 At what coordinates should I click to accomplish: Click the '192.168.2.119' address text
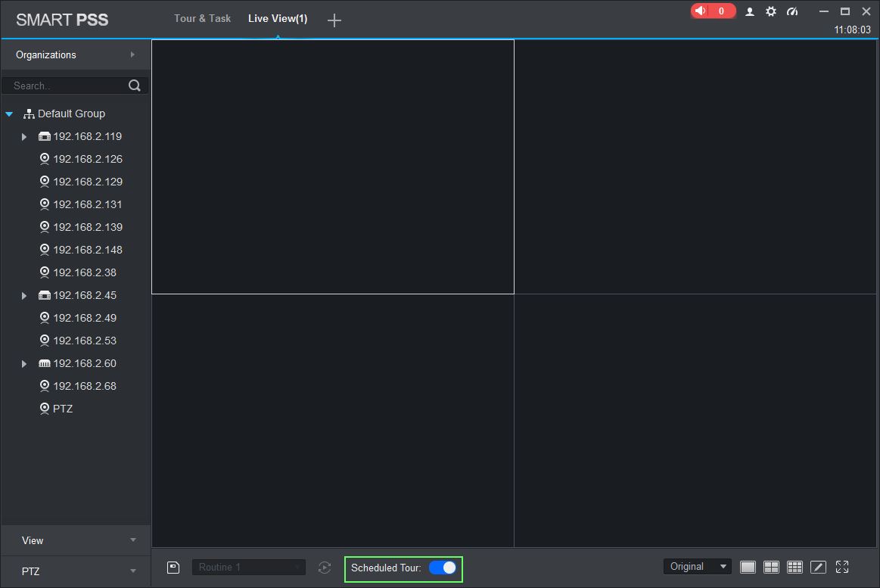coord(88,136)
